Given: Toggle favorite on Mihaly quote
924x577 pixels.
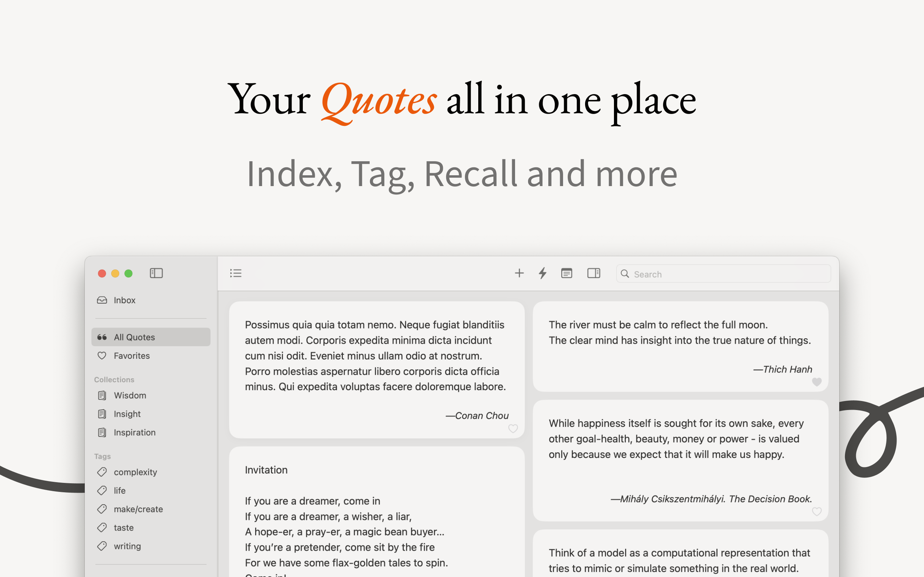Looking at the screenshot, I should tap(817, 511).
